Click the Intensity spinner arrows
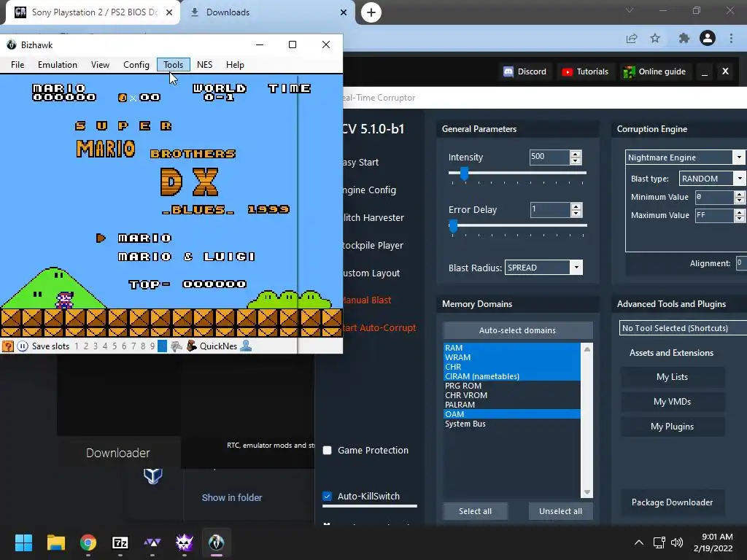 [x=576, y=157]
